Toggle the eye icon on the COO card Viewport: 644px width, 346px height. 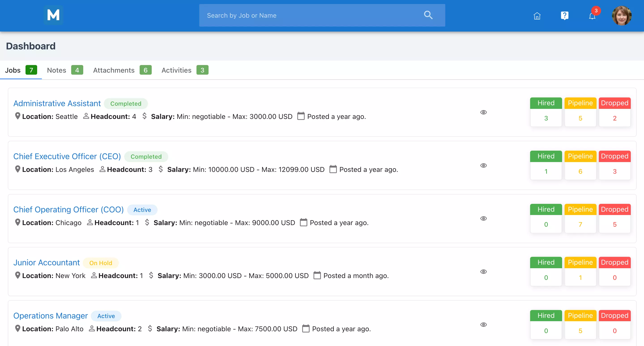coord(484,218)
